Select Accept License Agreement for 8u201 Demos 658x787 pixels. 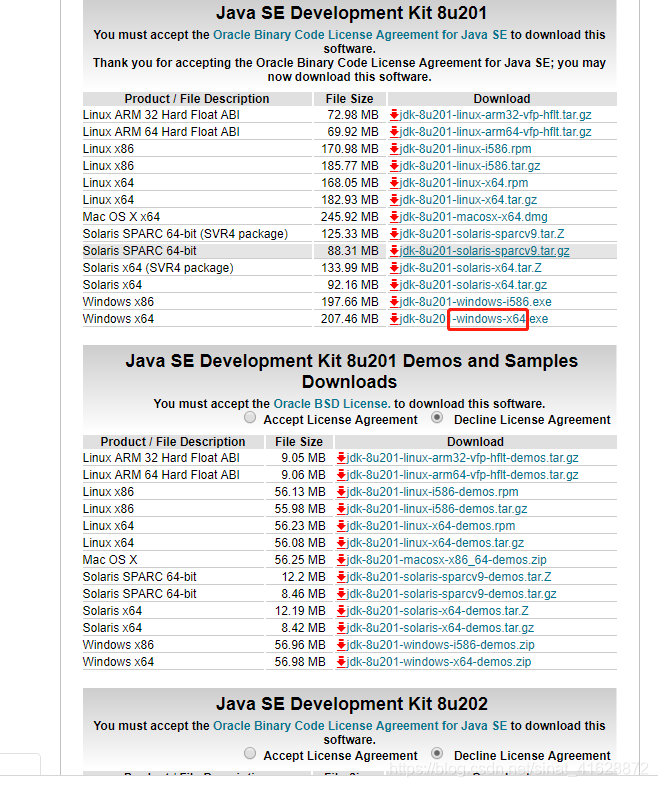point(250,418)
